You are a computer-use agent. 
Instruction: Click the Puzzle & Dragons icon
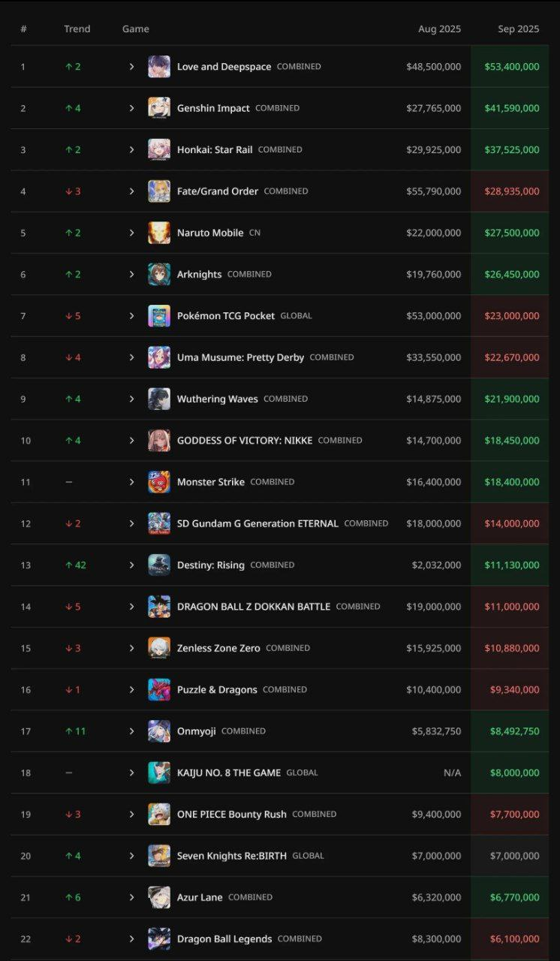pos(159,689)
